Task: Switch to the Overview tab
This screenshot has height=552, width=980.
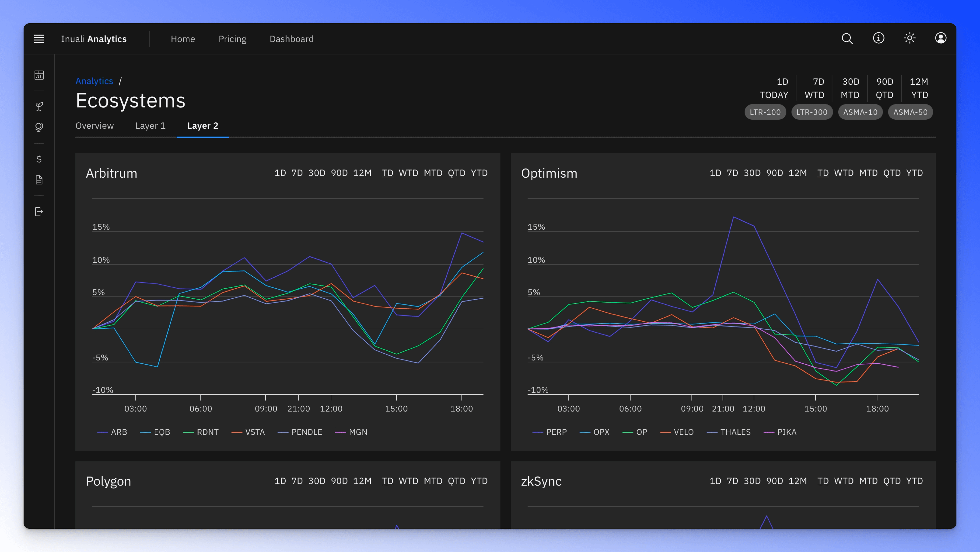Action: 94,126
